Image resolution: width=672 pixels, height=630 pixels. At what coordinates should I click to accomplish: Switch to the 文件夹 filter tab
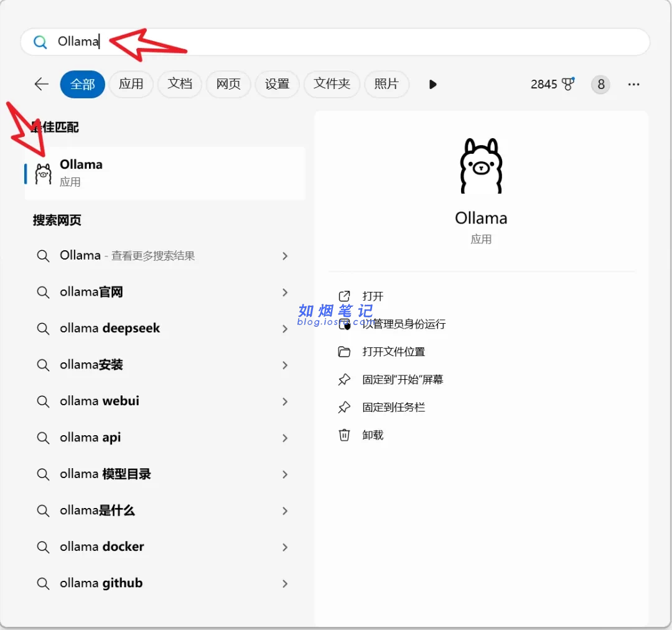(332, 84)
